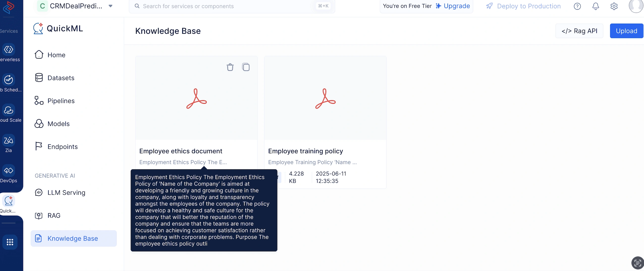Open the Rag API button
The image size is (644, 271).
579,31
